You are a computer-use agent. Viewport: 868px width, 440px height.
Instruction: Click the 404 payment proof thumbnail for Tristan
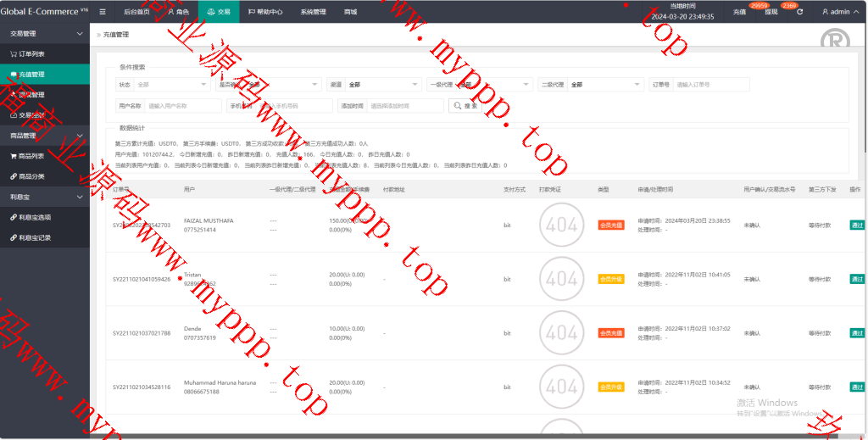tap(559, 279)
